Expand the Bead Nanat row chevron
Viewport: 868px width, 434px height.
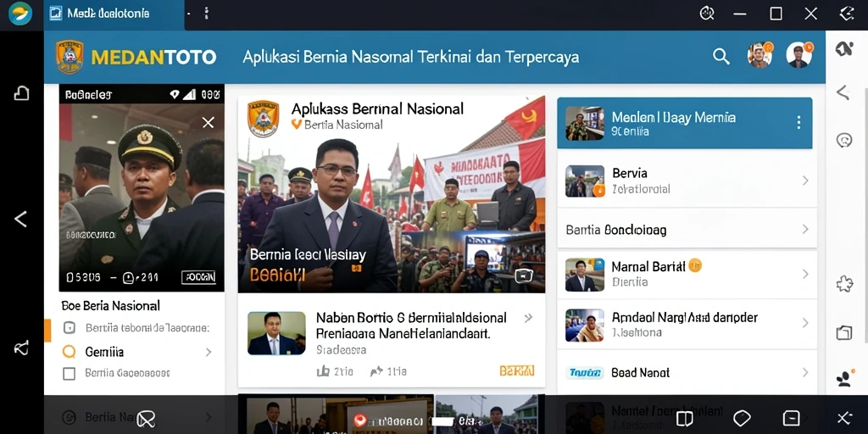point(805,373)
